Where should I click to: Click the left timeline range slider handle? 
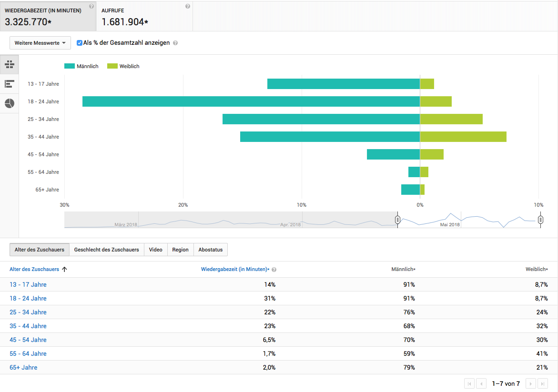397,220
